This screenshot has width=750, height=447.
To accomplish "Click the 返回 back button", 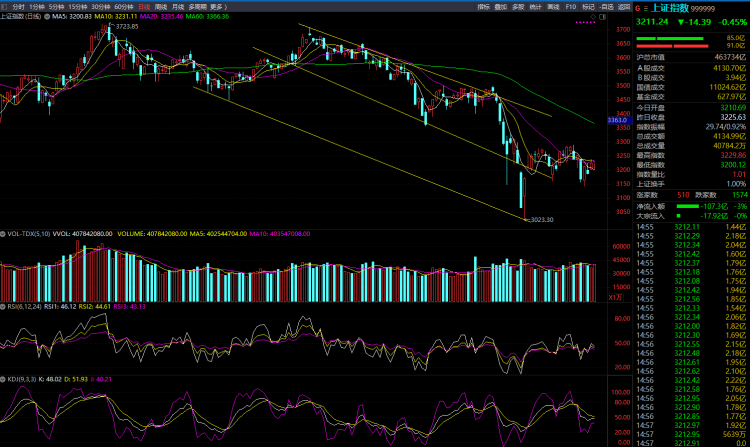I will (623, 7).
